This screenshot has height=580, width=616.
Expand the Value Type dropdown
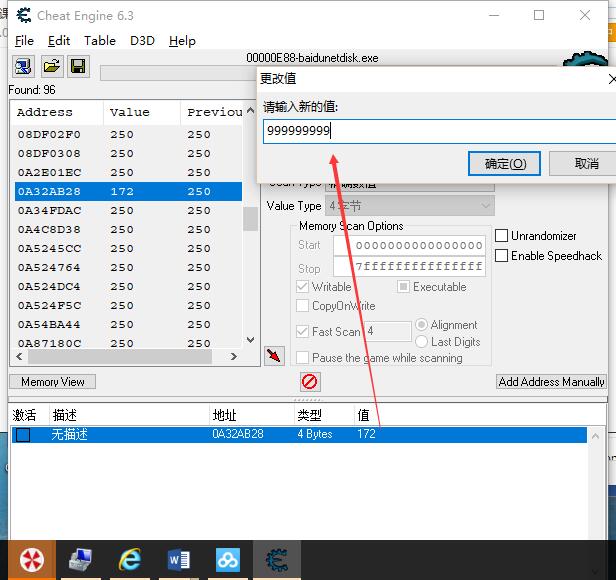point(486,206)
